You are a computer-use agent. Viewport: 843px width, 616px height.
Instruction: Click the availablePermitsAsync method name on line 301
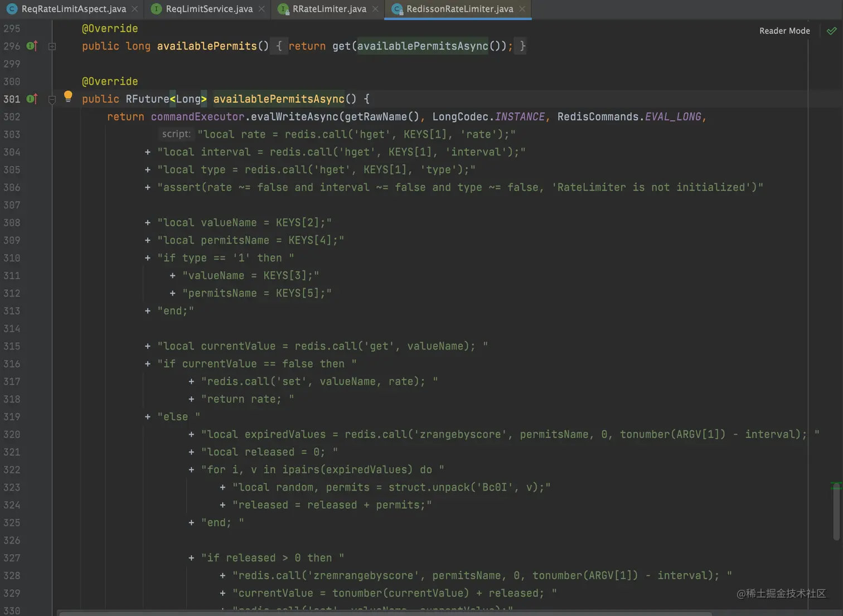pos(279,99)
